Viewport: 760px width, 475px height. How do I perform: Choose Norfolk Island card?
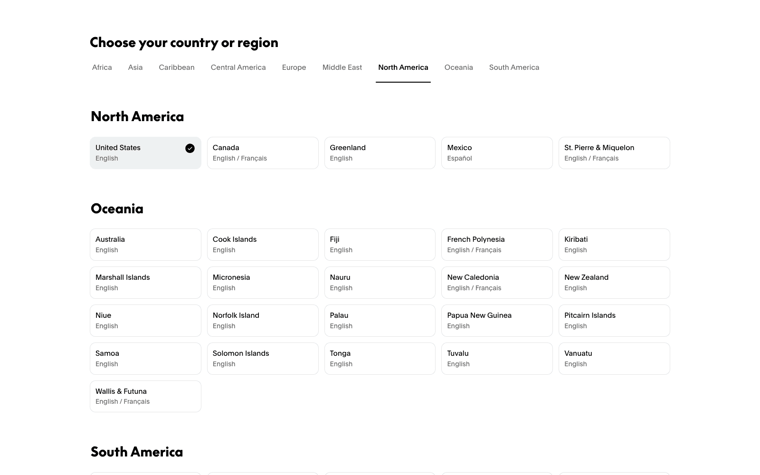point(263,320)
